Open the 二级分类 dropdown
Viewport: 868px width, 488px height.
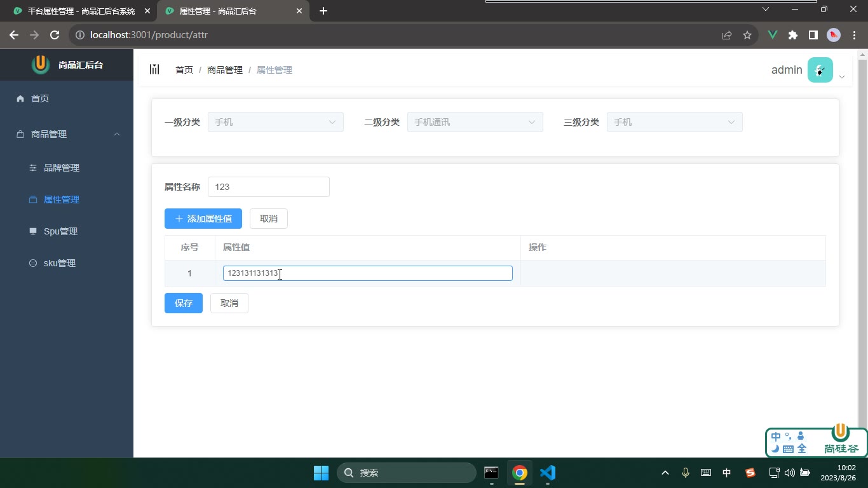coord(475,122)
